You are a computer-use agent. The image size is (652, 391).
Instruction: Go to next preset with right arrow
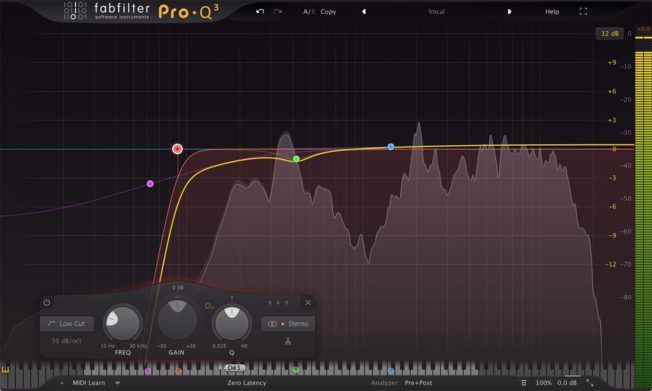click(x=509, y=12)
